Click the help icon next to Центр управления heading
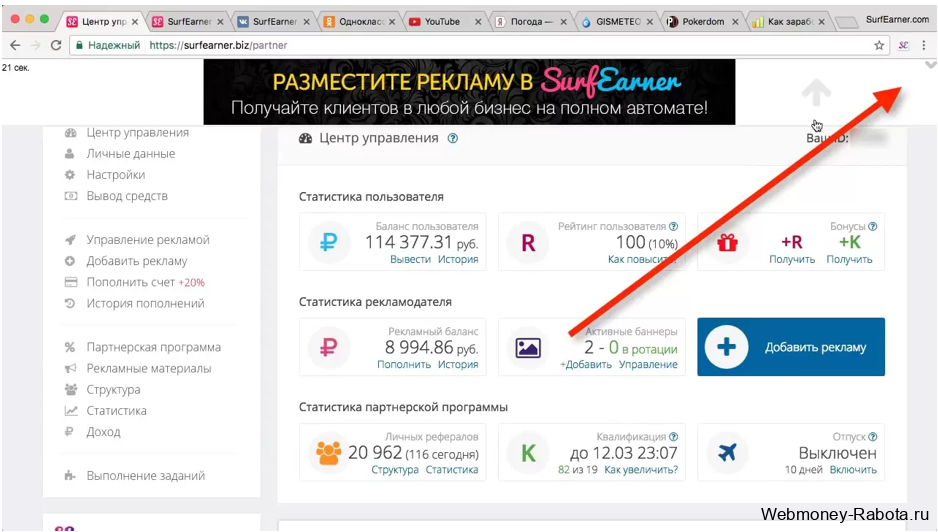Screen dimensions: 938x532 pyautogui.click(x=453, y=138)
